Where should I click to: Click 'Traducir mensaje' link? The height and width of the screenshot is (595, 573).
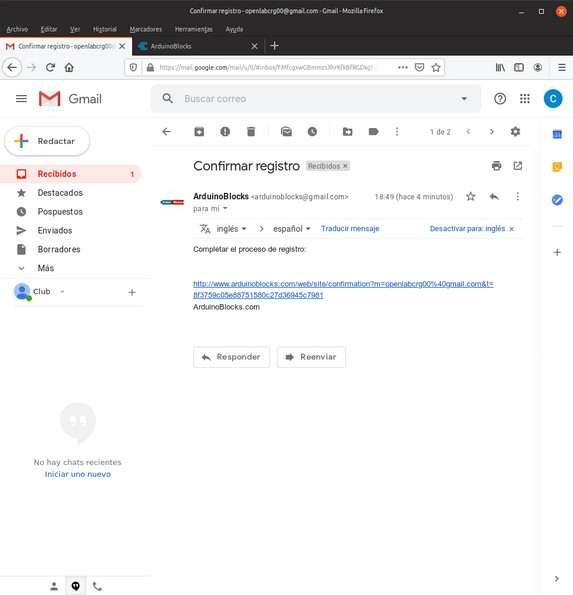[350, 229]
